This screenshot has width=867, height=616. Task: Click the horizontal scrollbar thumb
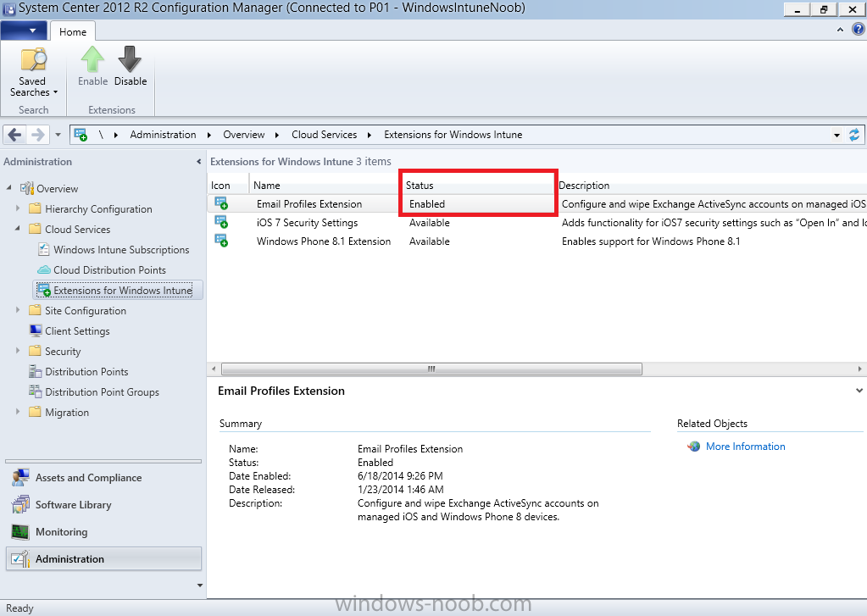pyautogui.click(x=431, y=369)
